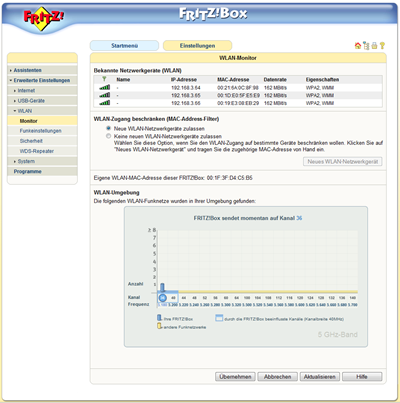Switch to the Startmenü tab

(124, 46)
